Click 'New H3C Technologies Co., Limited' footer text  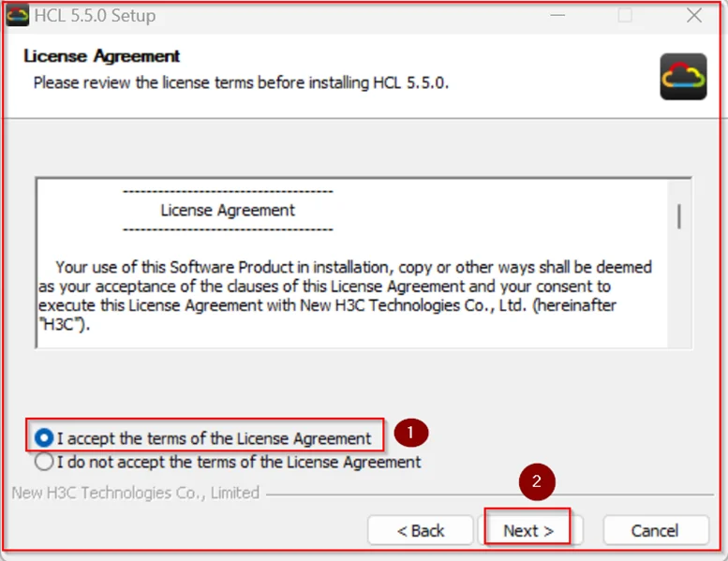[x=136, y=493]
